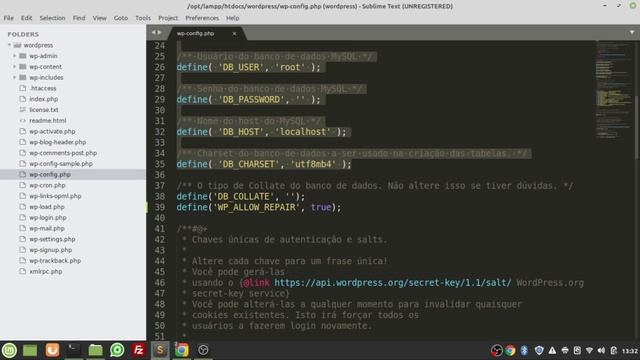Close the wp-config.php tab
The height and width of the screenshot is (360, 640).
pos(234,33)
